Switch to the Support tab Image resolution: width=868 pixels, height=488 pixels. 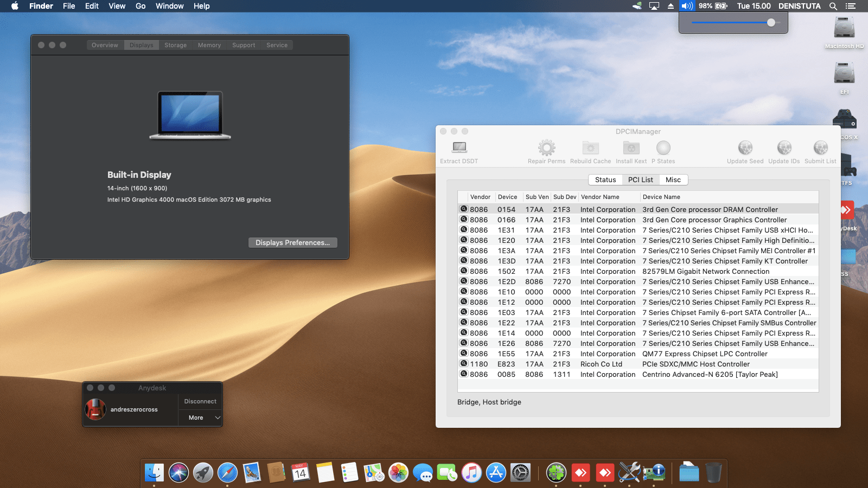pyautogui.click(x=244, y=45)
